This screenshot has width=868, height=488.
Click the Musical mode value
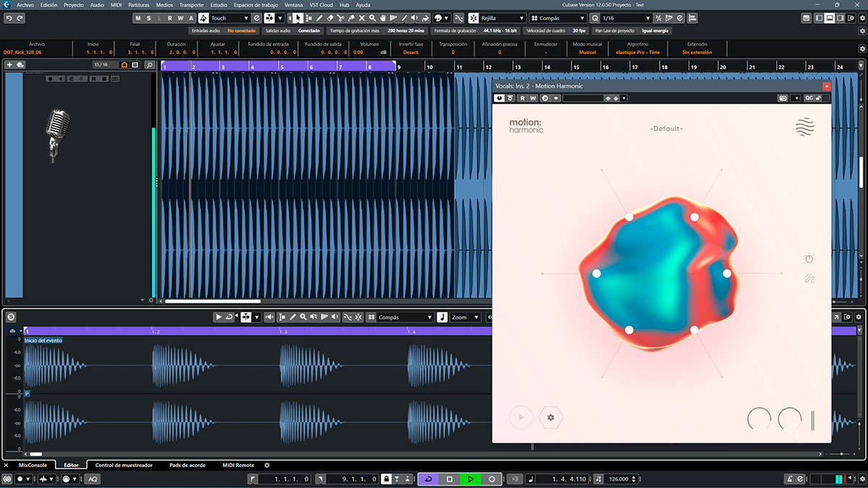point(587,52)
